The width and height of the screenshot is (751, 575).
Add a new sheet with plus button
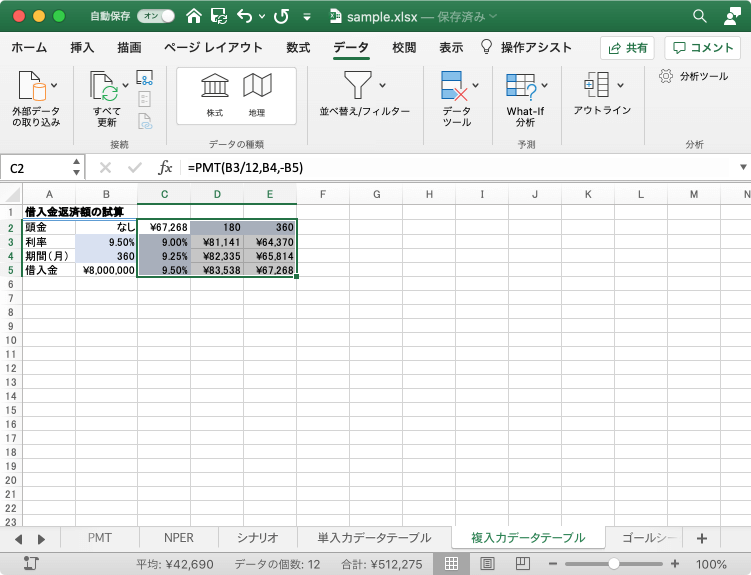coord(702,539)
